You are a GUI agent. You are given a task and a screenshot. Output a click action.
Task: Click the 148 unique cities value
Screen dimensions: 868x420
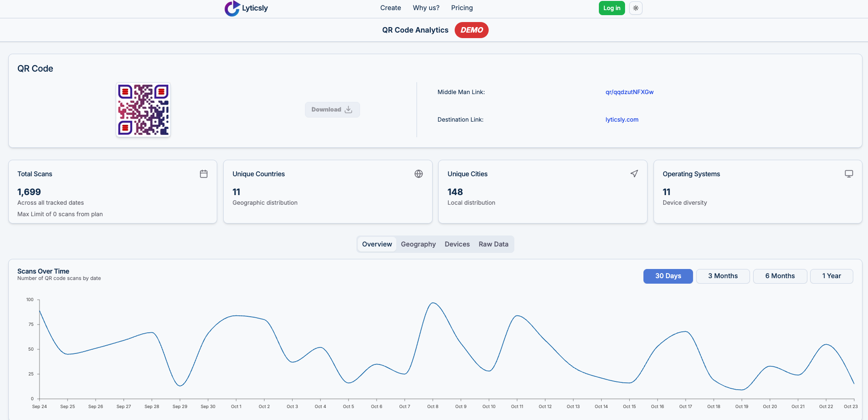click(x=455, y=192)
